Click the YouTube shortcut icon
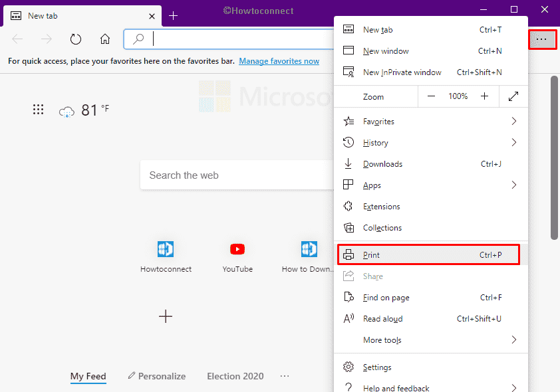Screen dimensions: 560x392 pyautogui.click(x=237, y=249)
